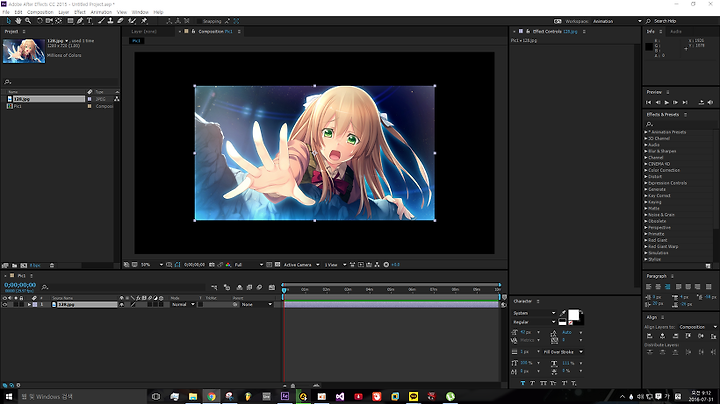Toggle shy switch for 128.jpg layer
This screenshot has width=720, height=404.
122,304
